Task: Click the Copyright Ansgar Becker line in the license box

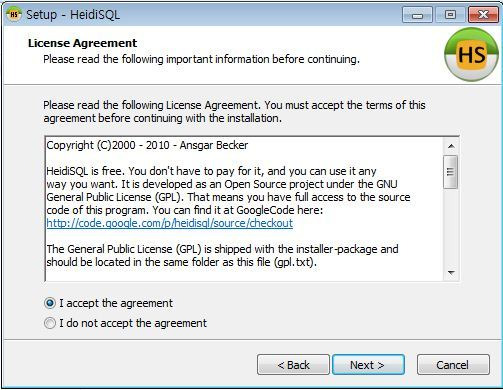Action: (x=147, y=145)
